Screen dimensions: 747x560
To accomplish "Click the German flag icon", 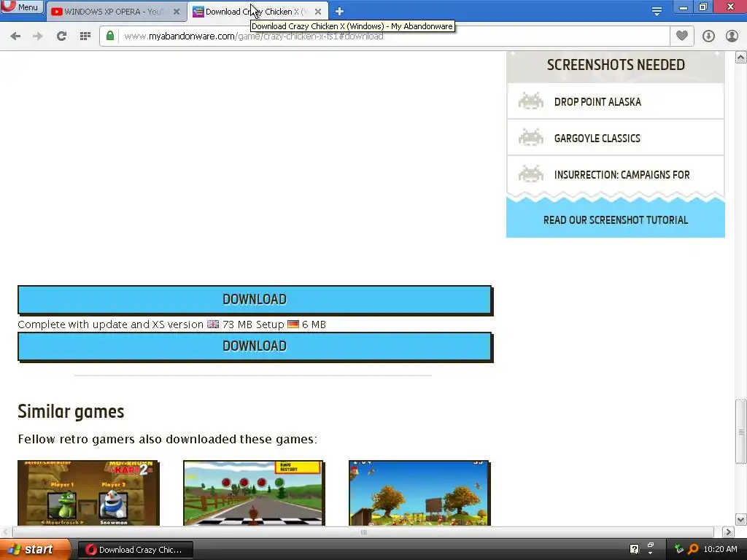I will coord(293,324).
